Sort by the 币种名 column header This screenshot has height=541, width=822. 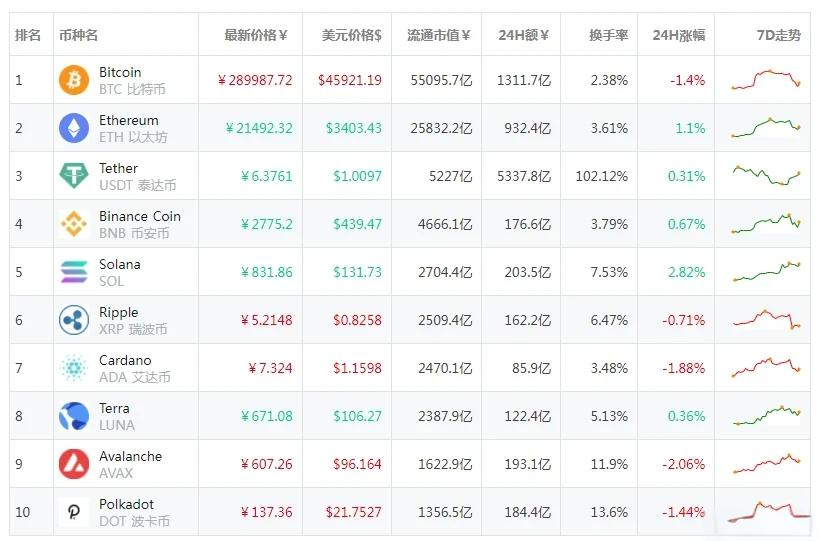(79, 35)
